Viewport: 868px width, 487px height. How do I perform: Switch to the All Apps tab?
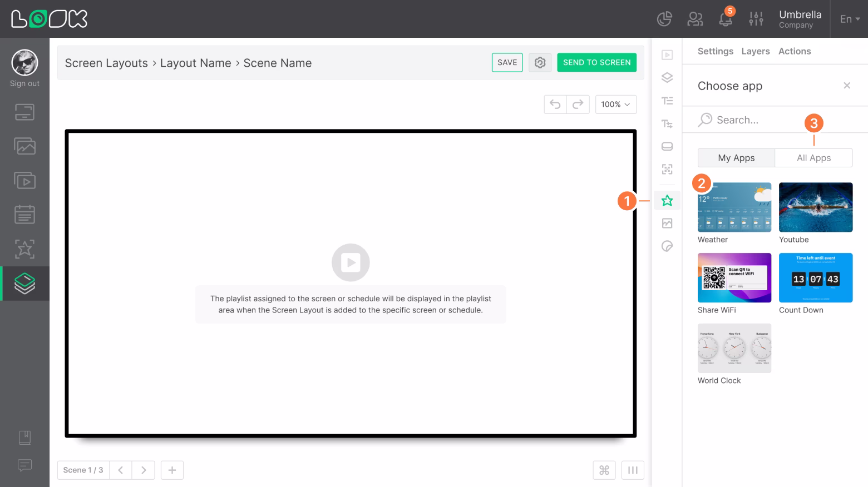[813, 157]
